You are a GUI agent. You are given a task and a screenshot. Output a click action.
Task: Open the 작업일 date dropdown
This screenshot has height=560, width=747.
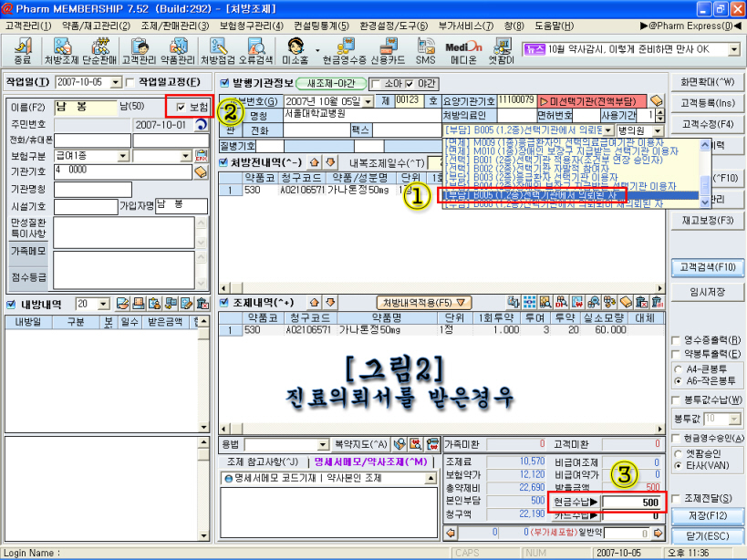pyautogui.click(x=115, y=82)
